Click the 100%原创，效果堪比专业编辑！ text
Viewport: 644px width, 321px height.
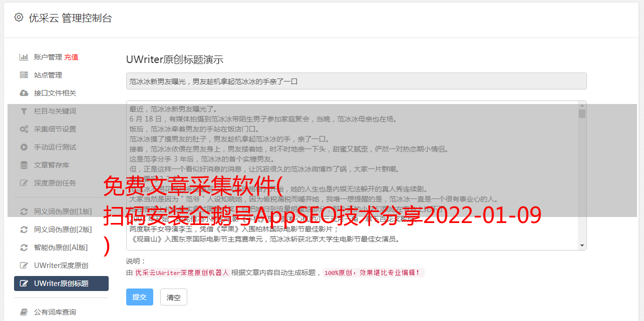pos(373,273)
